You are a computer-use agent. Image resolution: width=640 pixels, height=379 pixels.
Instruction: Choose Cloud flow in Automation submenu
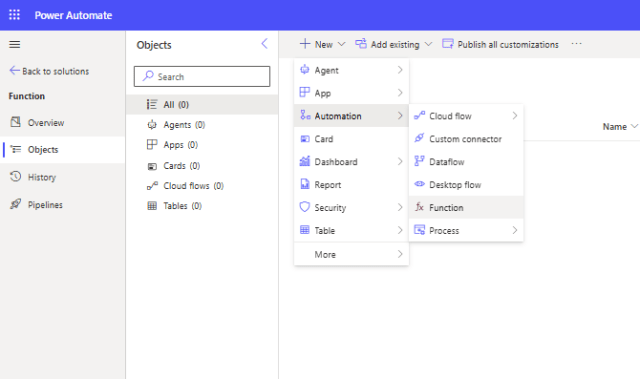point(466,116)
